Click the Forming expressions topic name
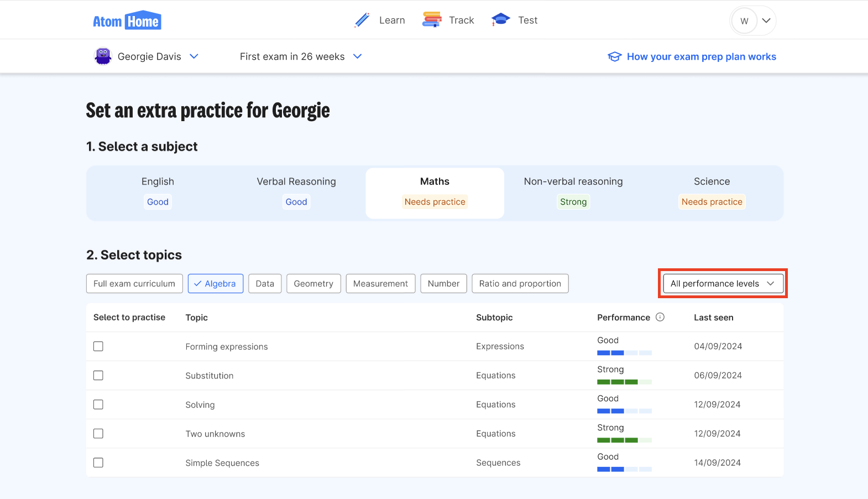Viewport: 868px width, 499px height. coord(227,346)
